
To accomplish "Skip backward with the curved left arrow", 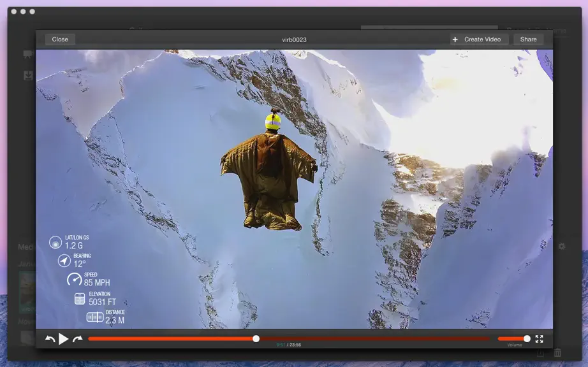I will [x=50, y=339].
